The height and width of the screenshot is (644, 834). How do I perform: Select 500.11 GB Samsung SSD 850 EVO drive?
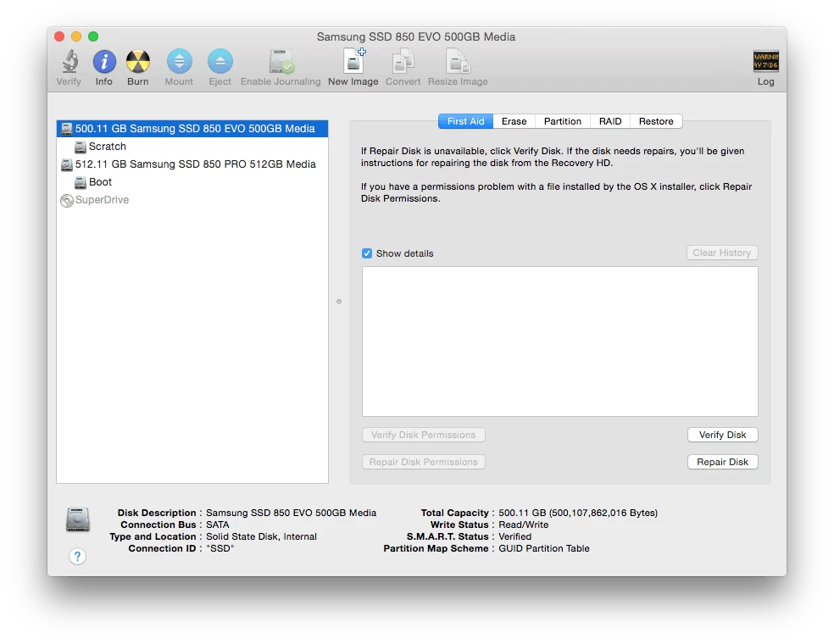tap(192, 129)
